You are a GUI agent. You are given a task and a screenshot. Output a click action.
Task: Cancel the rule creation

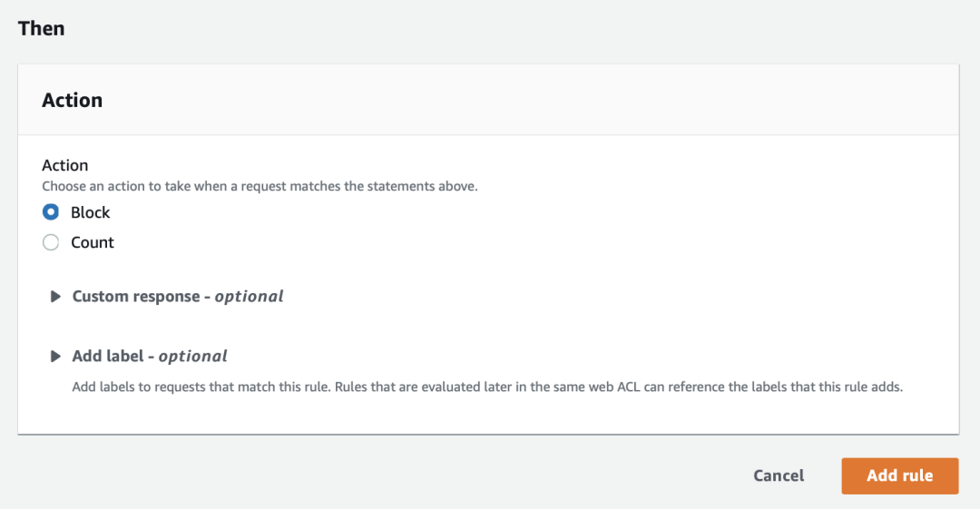(779, 475)
